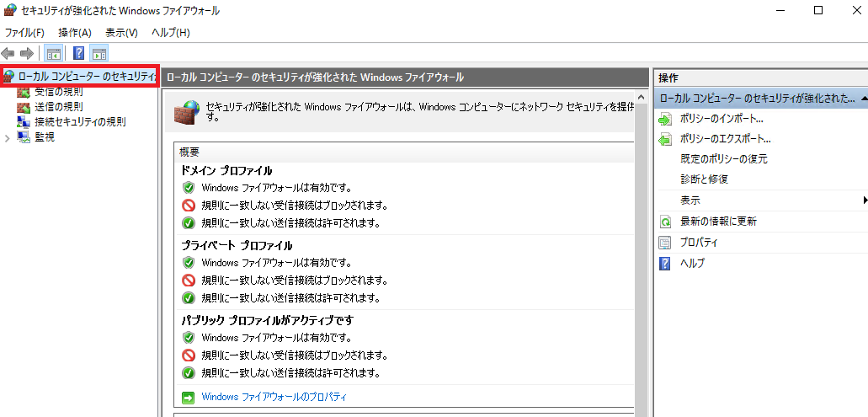Click ヘルプ in the actions pane
868x417 pixels.
click(692, 264)
